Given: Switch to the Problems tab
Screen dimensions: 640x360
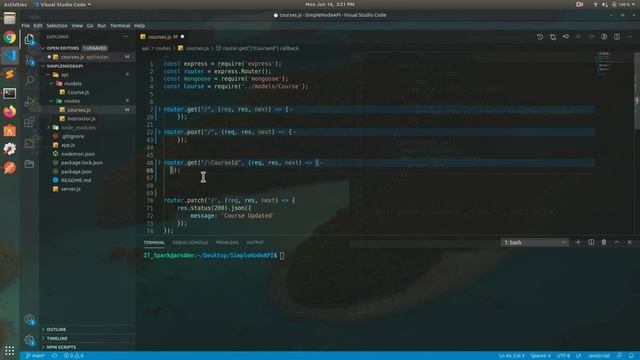Looking at the screenshot, I should 227,242.
